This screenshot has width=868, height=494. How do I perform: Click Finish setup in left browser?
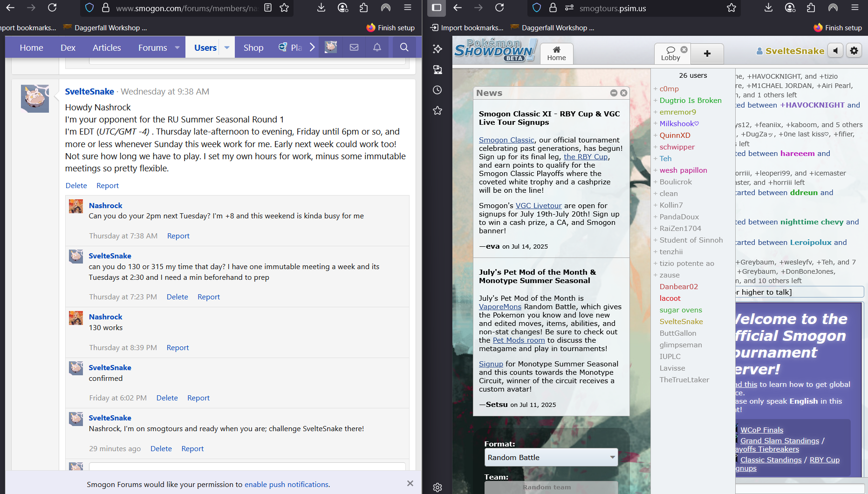[x=390, y=27]
